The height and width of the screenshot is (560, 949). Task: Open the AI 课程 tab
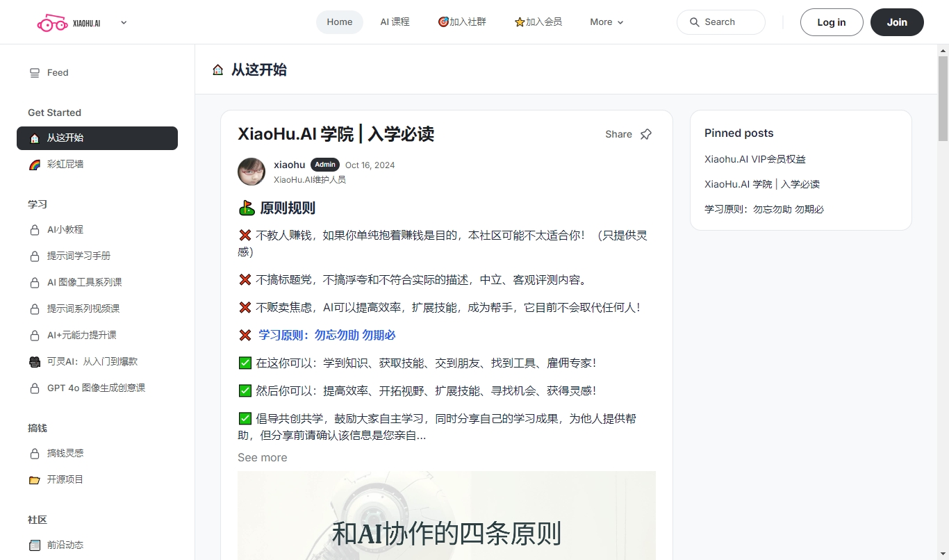tap(395, 22)
